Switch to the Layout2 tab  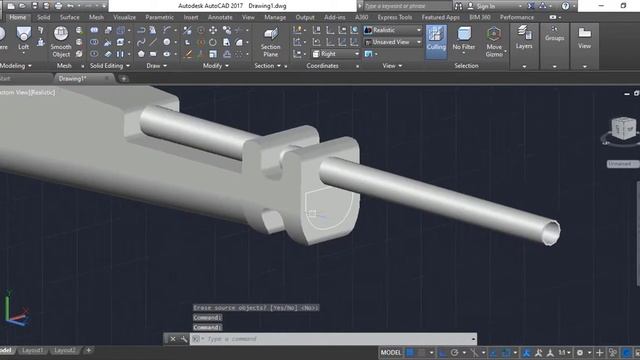pyautogui.click(x=64, y=351)
